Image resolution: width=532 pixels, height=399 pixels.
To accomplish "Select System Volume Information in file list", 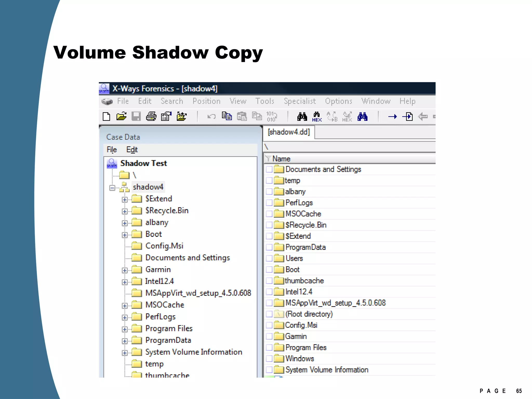I will pyautogui.click(x=327, y=370).
